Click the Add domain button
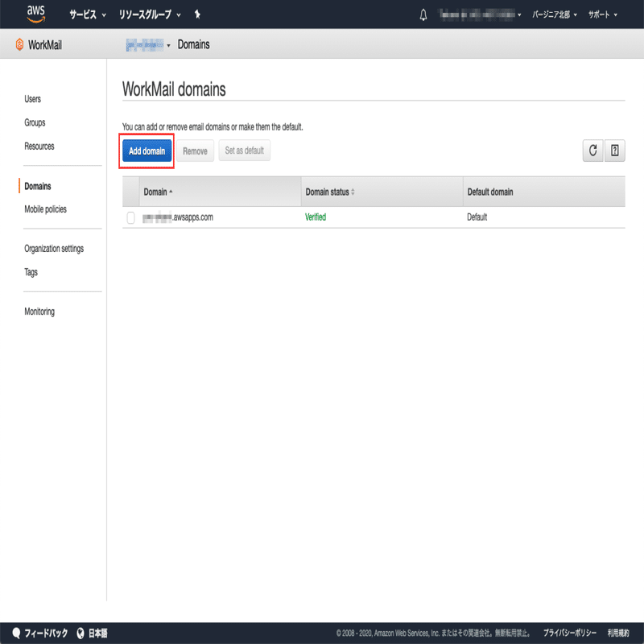 (x=146, y=151)
